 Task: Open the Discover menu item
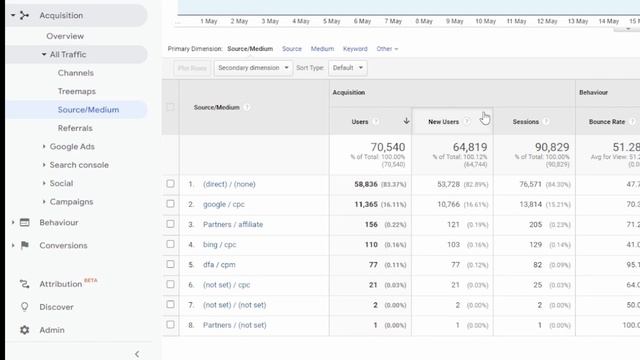point(56,307)
